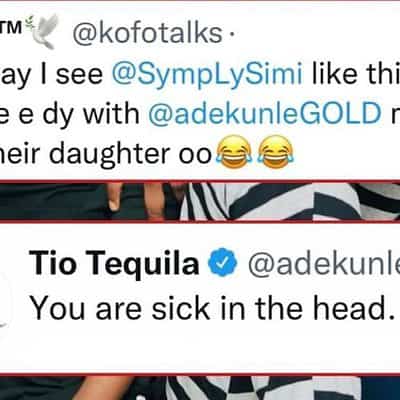Open the @kofotalks profile handle

point(147,33)
